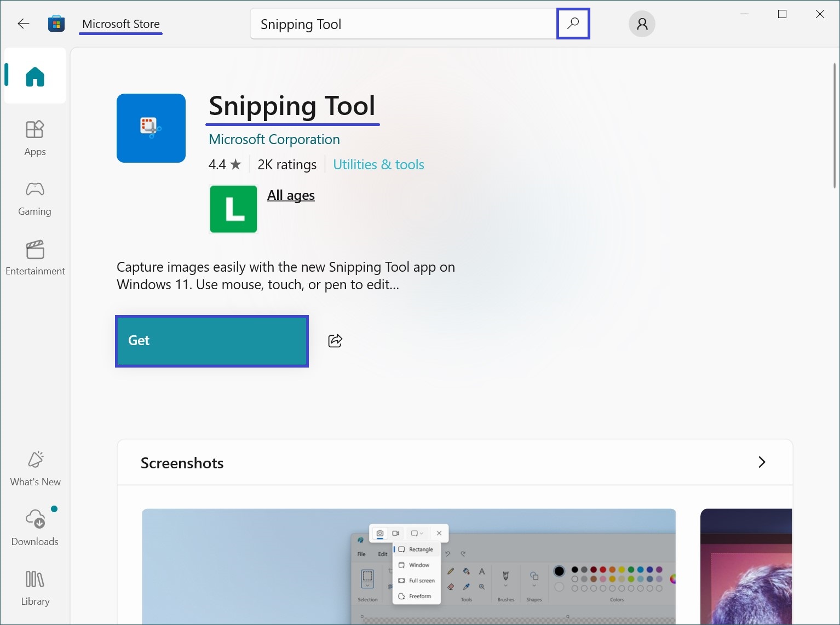Click the Snipping Tool app icon

(151, 128)
